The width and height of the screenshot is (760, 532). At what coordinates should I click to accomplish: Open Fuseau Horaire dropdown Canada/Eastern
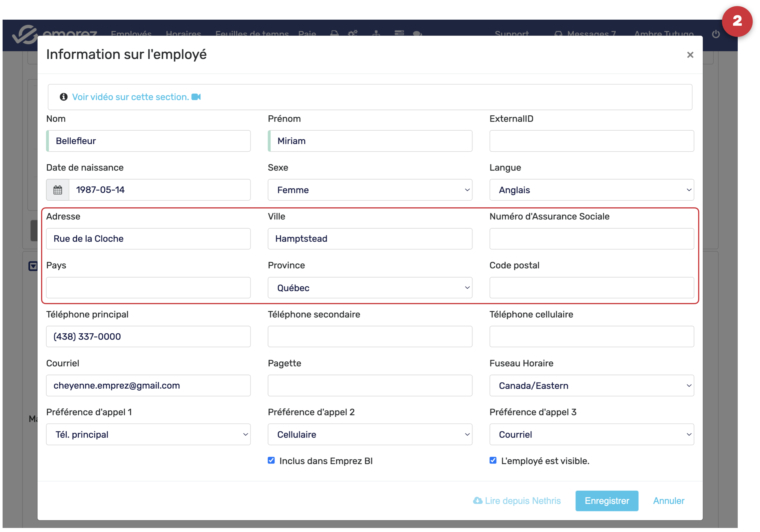pos(591,385)
